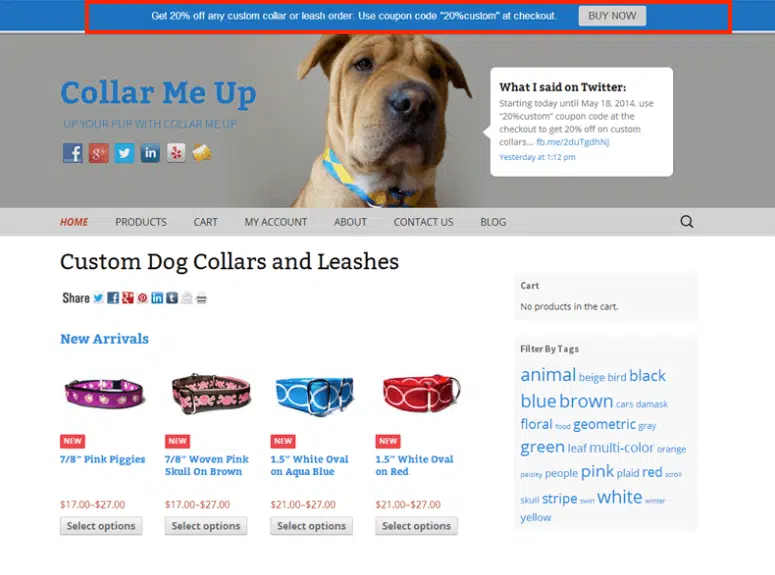Image resolution: width=775 pixels, height=575 pixels.
Task: Open the White Oval on Aqua Blue thumbnail
Action: [x=314, y=395]
